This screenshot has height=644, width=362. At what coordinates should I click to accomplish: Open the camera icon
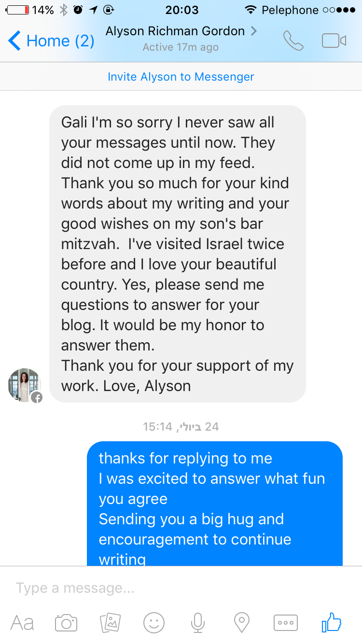point(66,623)
